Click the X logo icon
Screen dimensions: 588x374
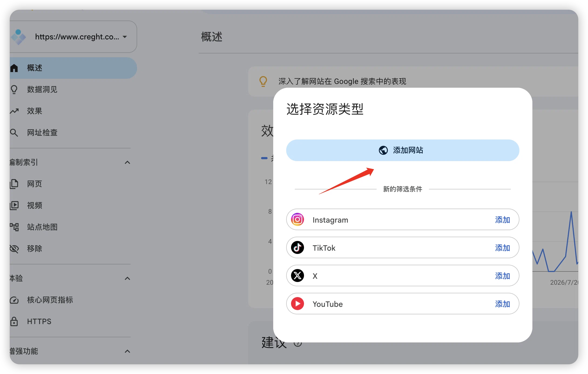click(298, 276)
